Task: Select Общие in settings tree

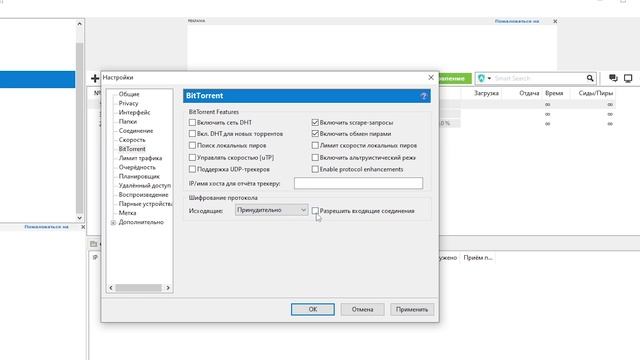Action: [129, 94]
